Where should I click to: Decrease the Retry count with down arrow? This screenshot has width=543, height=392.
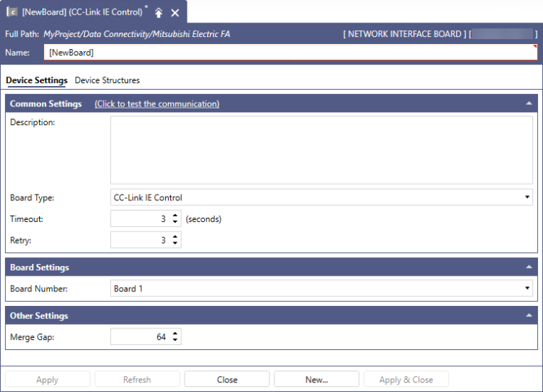click(x=175, y=243)
